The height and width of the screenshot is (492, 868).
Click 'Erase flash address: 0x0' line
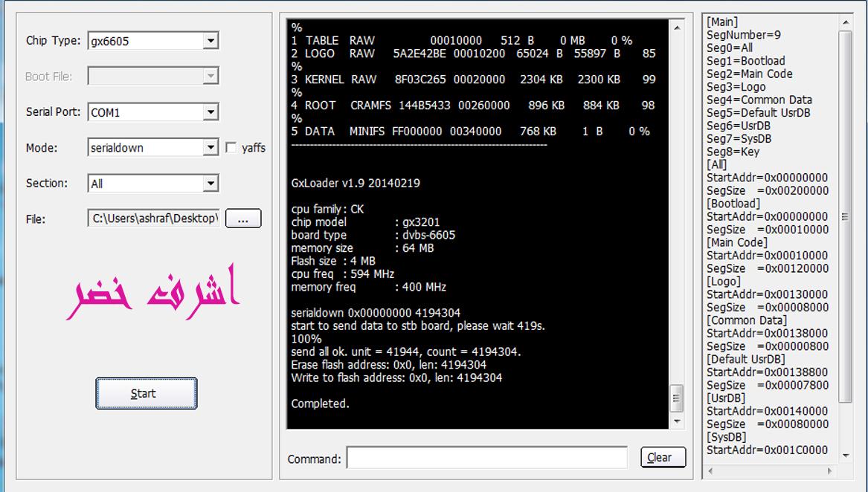[x=388, y=365]
